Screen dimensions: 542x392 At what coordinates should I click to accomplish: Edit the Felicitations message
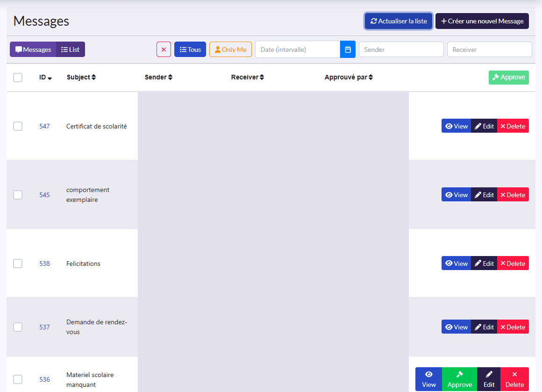pos(484,264)
